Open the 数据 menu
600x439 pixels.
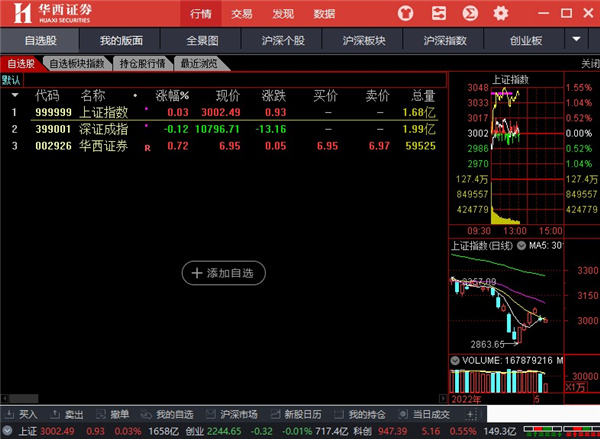pyautogui.click(x=324, y=14)
